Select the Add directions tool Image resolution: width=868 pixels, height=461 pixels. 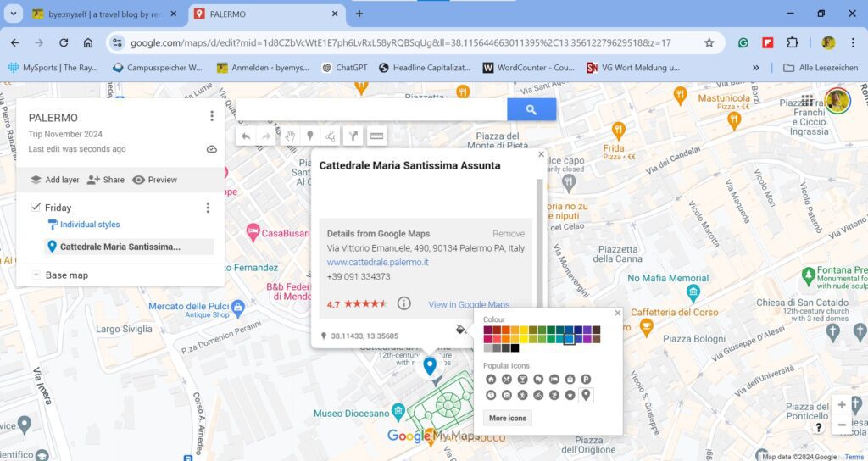click(353, 136)
